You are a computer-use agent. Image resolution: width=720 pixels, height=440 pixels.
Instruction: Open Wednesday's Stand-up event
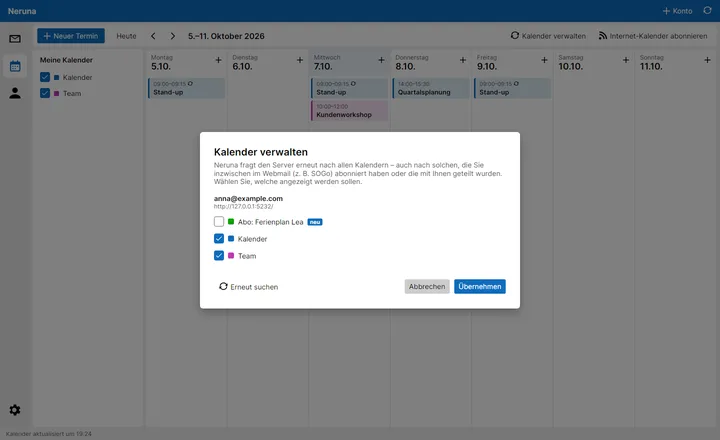click(349, 88)
